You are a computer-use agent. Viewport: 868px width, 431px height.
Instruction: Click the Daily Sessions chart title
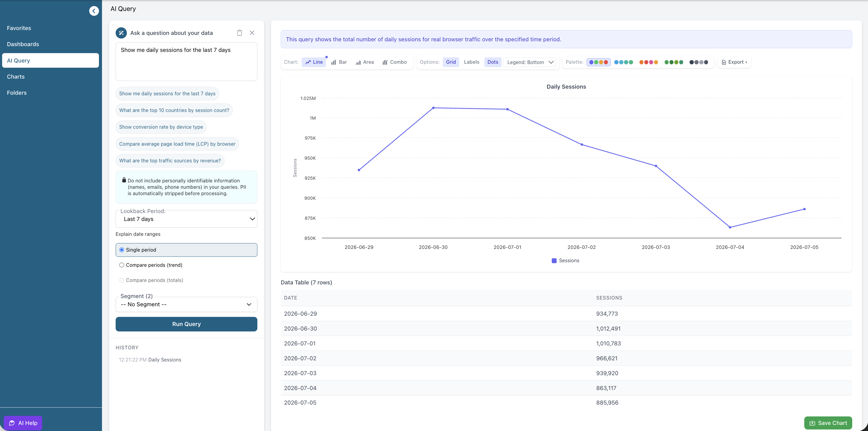[566, 87]
